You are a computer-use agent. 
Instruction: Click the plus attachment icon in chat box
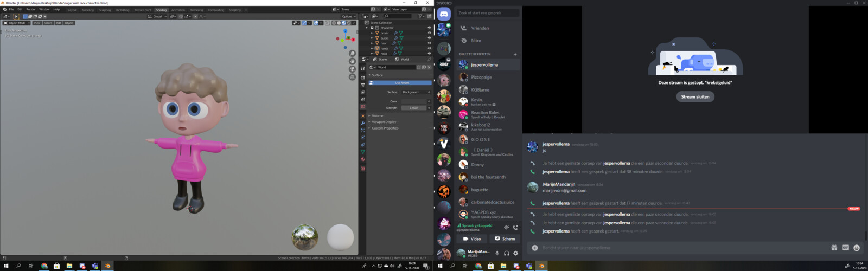coord(534,248)
